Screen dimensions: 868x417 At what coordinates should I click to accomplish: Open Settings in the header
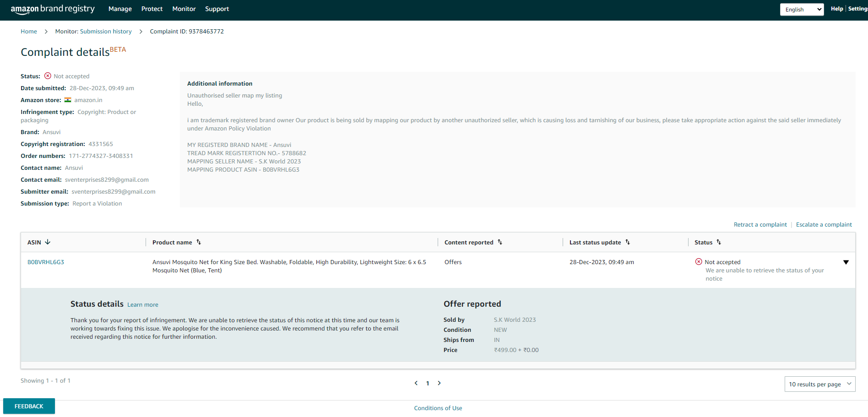(858, 9)
